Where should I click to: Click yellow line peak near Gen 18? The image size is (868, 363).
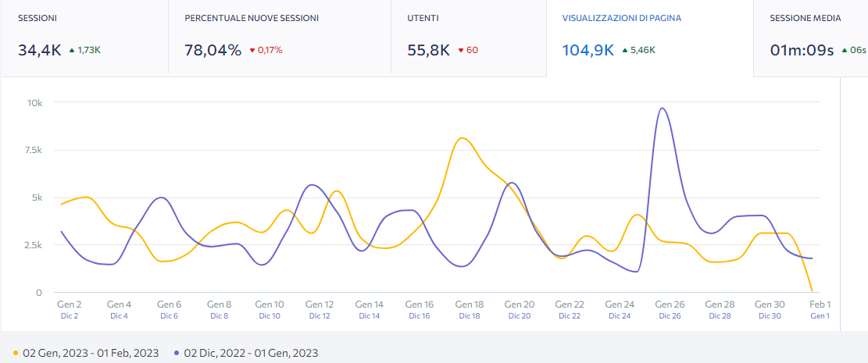click(x=463, y=138)
